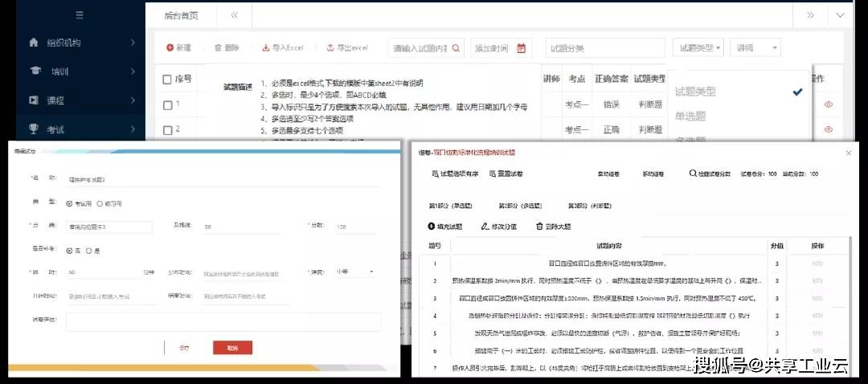
Task: Open the 添加时间 calendar picker icon
Action: tap(521, 48)
